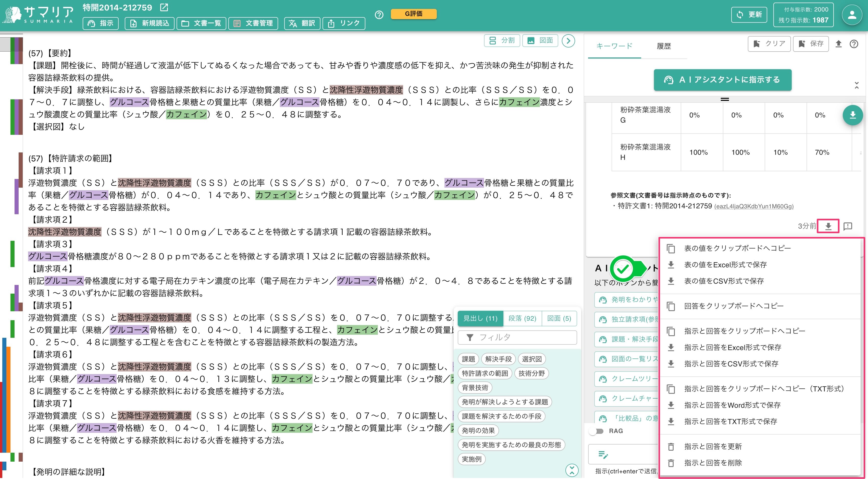Open 新規読込 to load a document
This screenshot has height=479, width=868.
coord(149,23)
